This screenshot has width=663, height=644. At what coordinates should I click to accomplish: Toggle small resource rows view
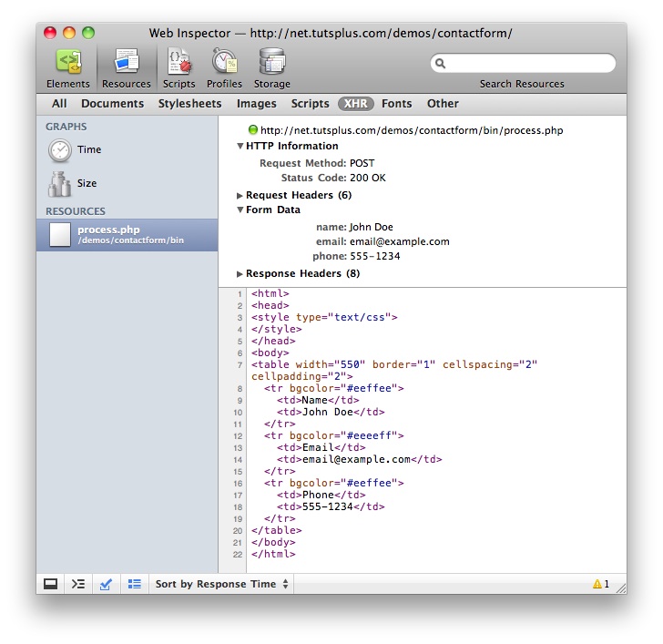point(134,584)
